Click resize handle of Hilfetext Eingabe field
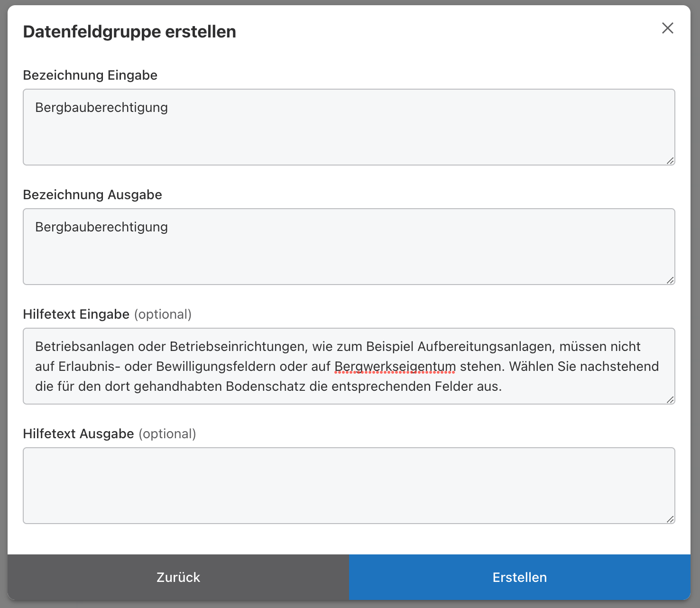Screen dimensions: 700x608 670,400
